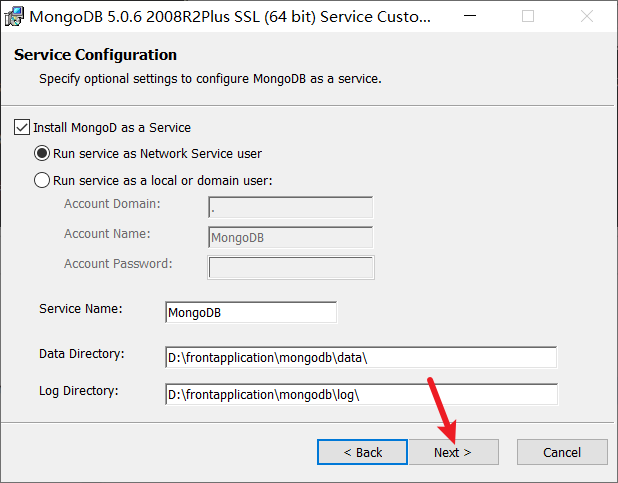Viewport: 618px width, 483px height.
Task: Click the Service Name input field
Action: coord(251,312)
